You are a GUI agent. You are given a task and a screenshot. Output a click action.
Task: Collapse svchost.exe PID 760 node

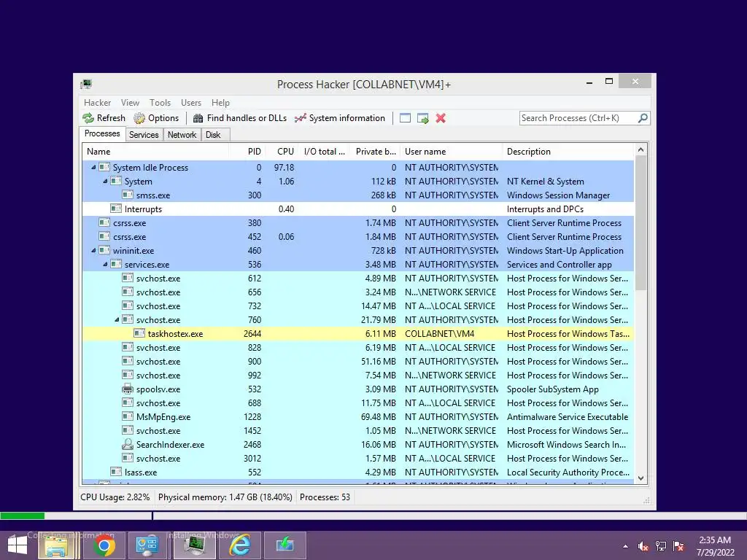point(117,319)
